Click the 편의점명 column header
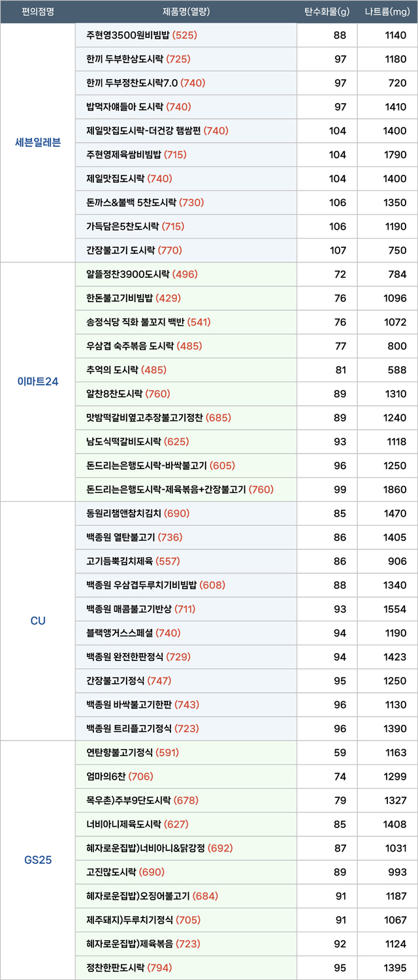Image resolution: width=418 pixels, height=980 pixels. [38, 12]
